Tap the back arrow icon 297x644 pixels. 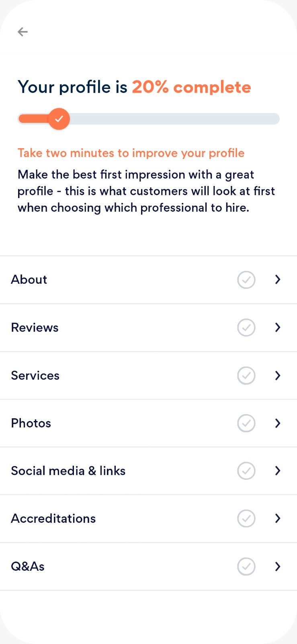pos(23,32)
